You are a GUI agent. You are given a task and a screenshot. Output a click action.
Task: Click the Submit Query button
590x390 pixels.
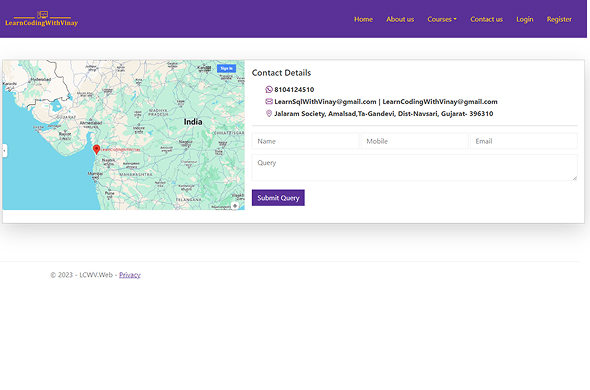point(278,198)
